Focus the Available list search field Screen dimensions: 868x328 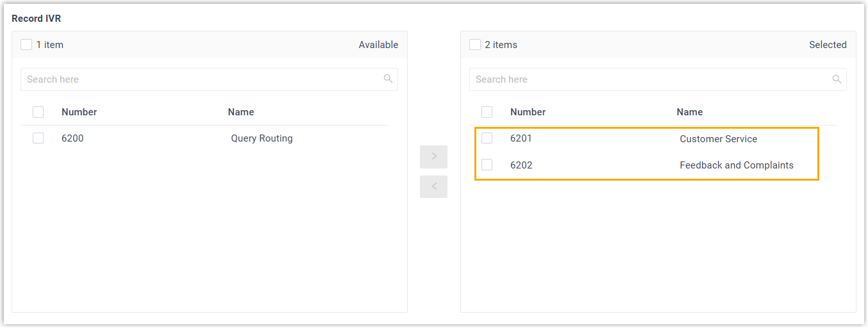pos(199,79)
